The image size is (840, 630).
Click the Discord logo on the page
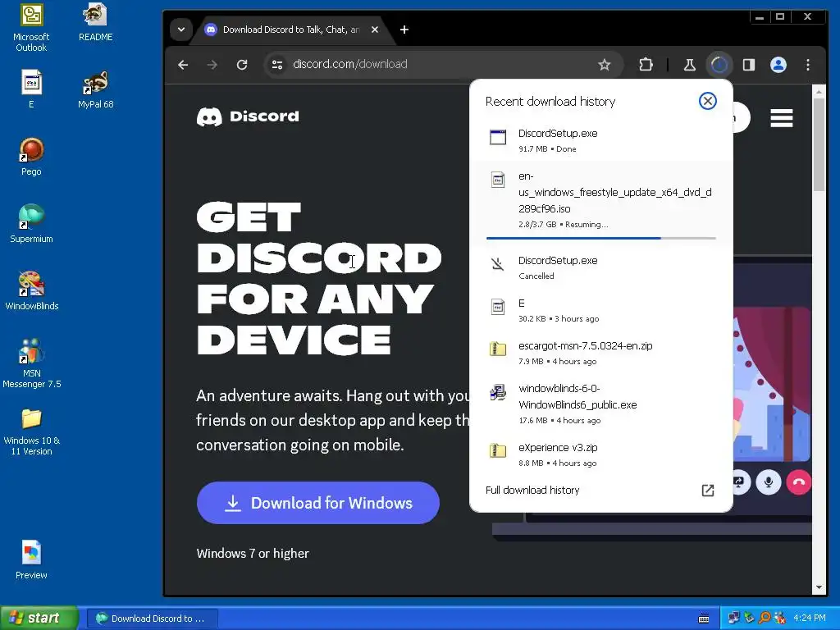point(248,116)
